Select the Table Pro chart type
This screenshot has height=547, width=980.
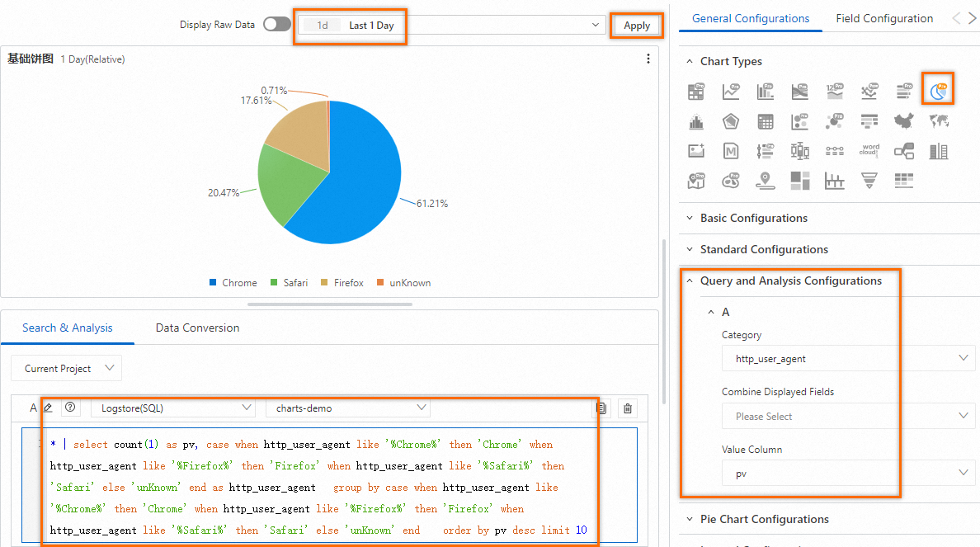pos(696,92)
